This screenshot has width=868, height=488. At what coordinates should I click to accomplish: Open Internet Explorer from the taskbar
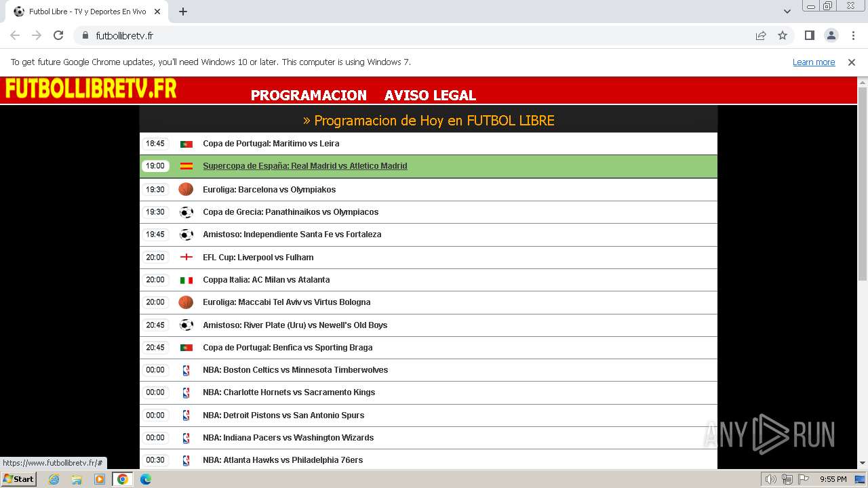pyautogui.click(x=54, y=479)
